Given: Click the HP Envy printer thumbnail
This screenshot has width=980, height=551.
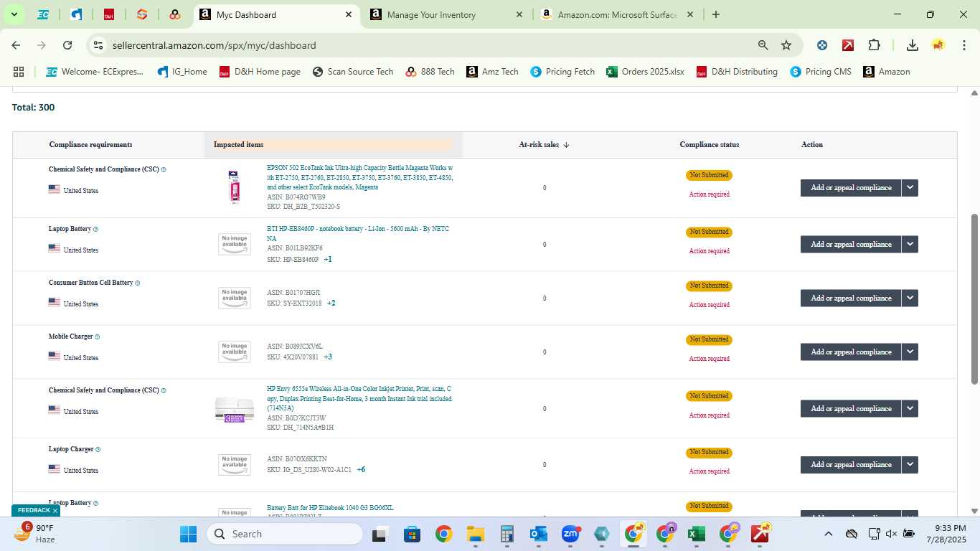Looking at the screenshot, I should [234, 410].
